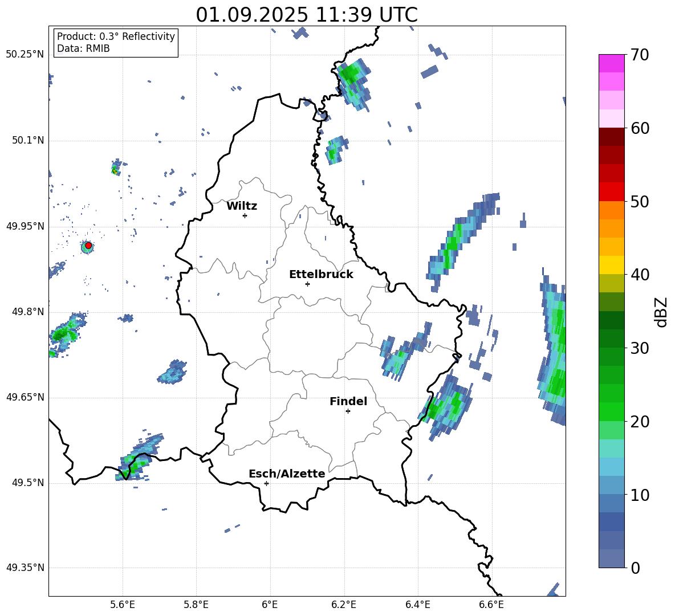This screenshot has width=675, height=616.
Task: Click the light cyan colorbar segment below 20
Action: click(612, 448)
